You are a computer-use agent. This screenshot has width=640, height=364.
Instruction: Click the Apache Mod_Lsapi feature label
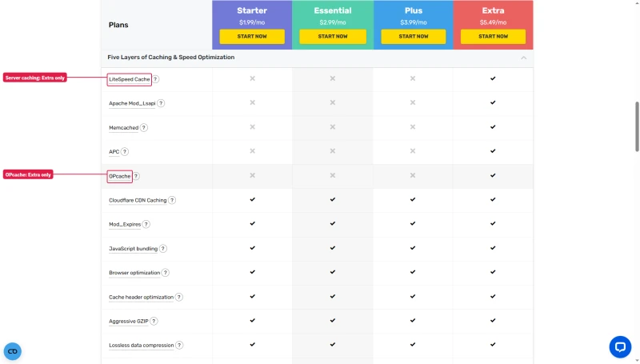(x=132, y=103)
